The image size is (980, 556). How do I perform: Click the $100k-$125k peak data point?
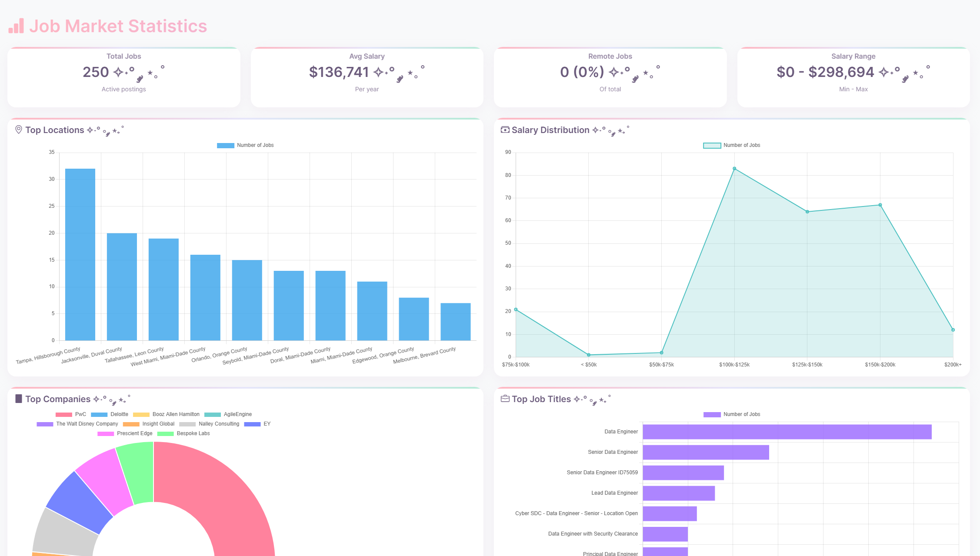tap(734, 169)
